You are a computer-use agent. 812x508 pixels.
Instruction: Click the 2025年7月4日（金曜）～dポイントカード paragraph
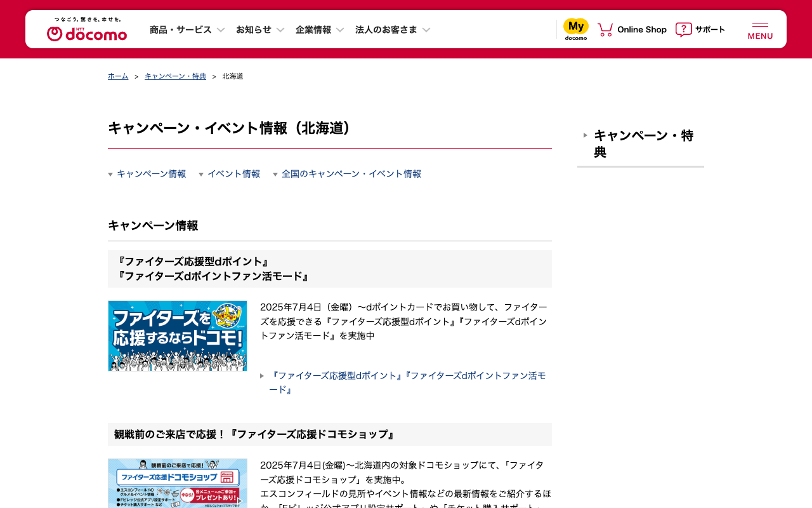click(403, 321)
